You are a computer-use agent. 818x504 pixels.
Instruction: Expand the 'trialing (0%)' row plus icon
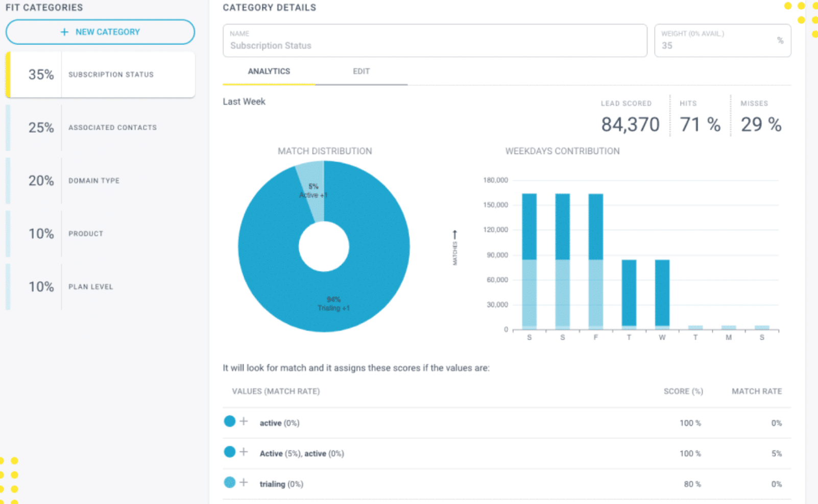244,483
